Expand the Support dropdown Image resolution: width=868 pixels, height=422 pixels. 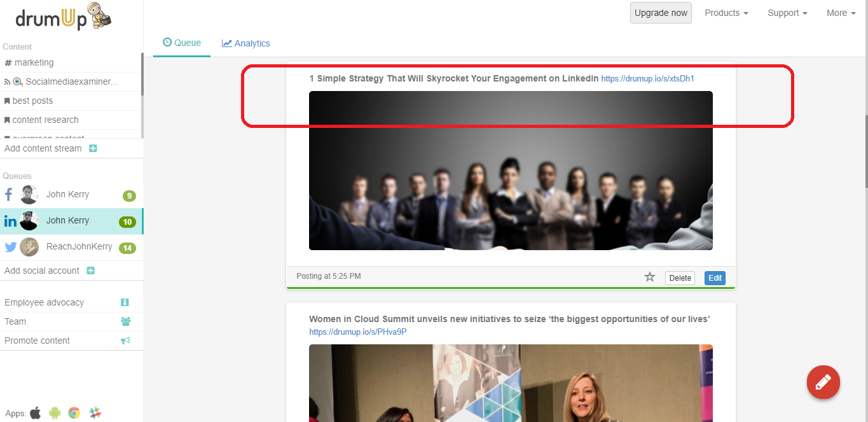tap(787, 13)
